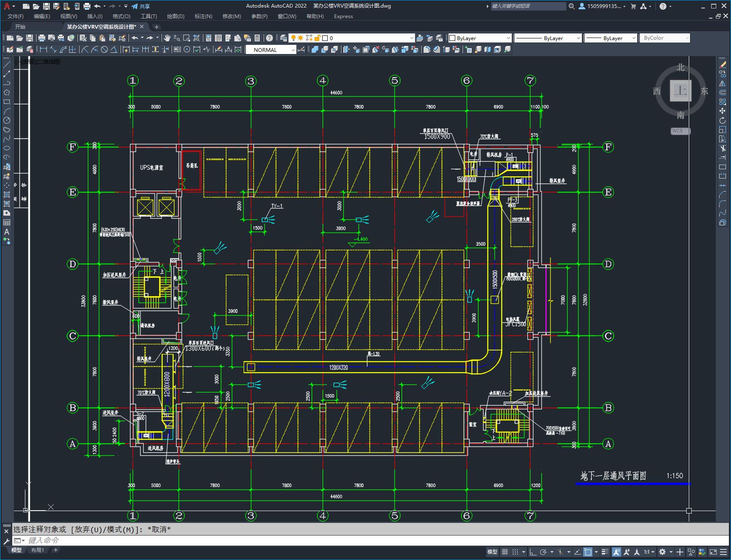Select the Arc Length dimension tool
731x560 pixels.
tap(63, 50)
